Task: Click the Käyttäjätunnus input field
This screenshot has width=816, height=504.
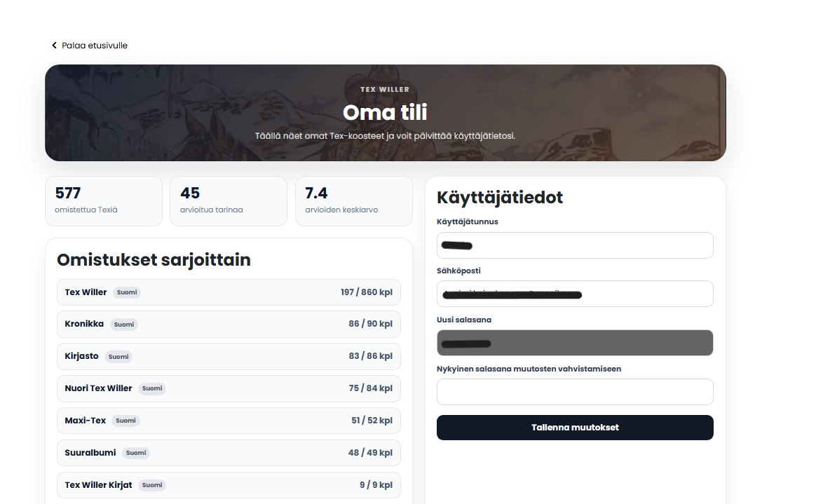Action: coord(575,245)
